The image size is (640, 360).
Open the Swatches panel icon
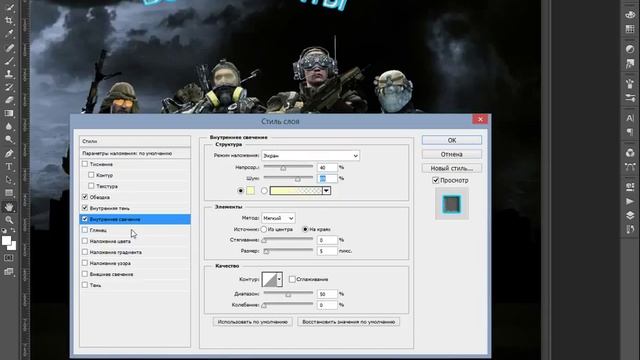click(x=630, y=29)
